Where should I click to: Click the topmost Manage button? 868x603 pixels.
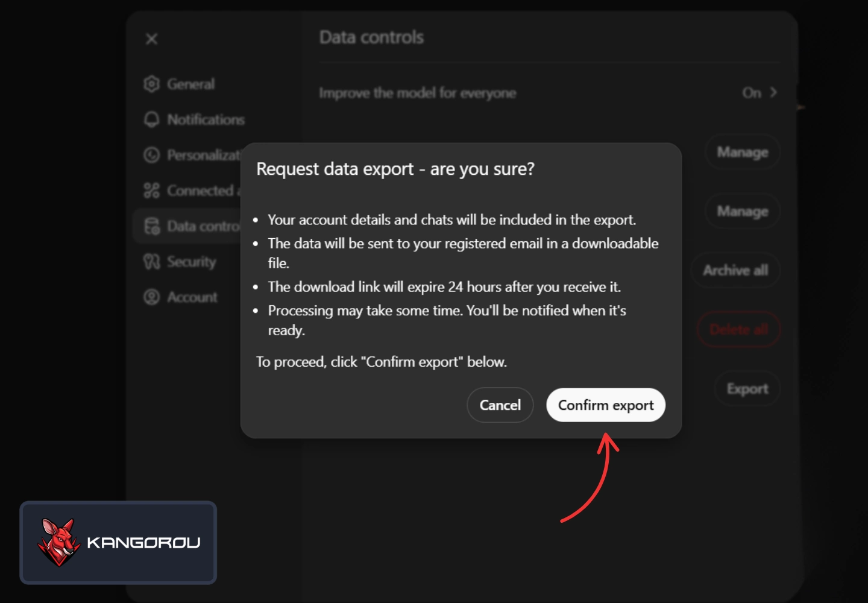(742, 152)
